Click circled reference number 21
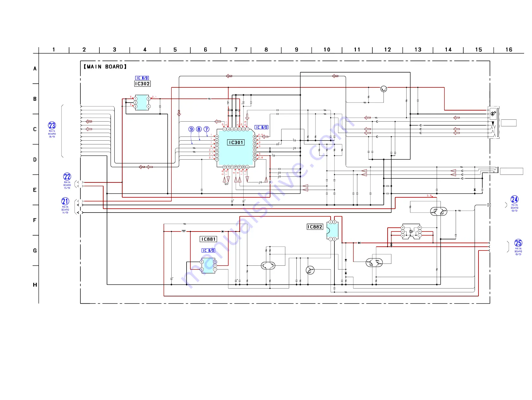This screenshot has width=532, height=400. point(65,201)
